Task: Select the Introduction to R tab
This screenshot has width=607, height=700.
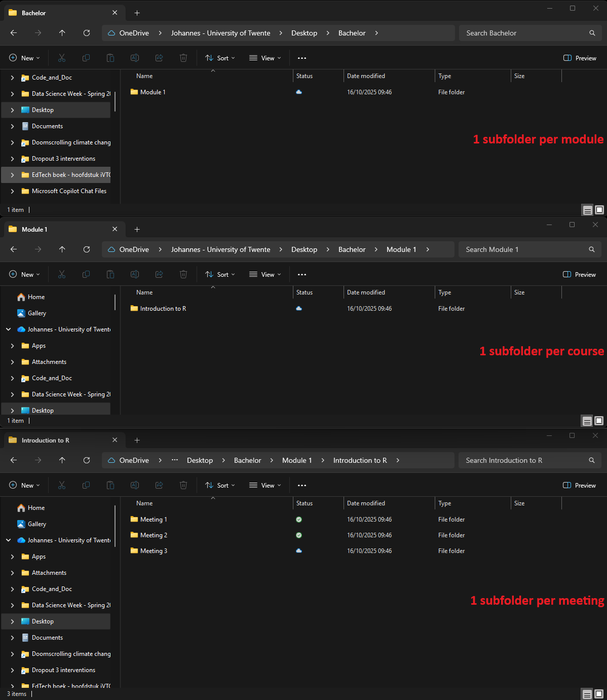Action: point(46,440)
